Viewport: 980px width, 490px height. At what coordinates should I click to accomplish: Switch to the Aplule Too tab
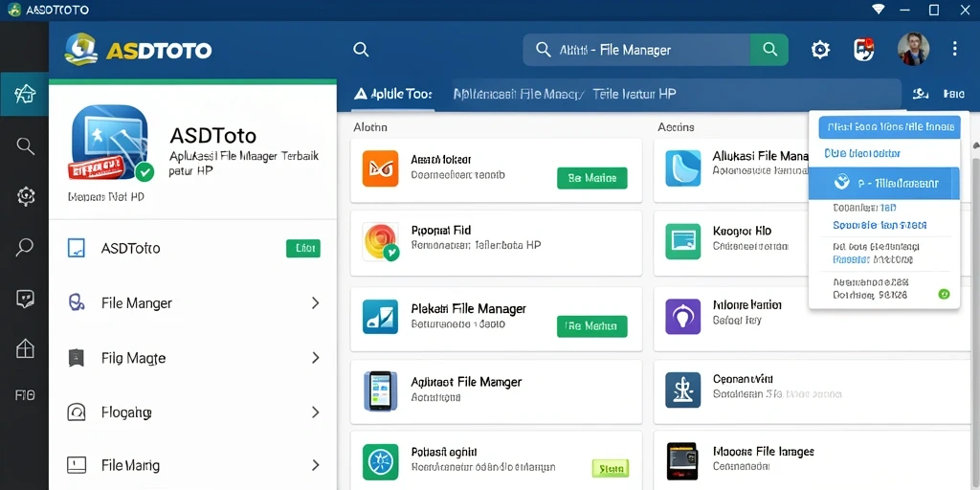[392, 95]
